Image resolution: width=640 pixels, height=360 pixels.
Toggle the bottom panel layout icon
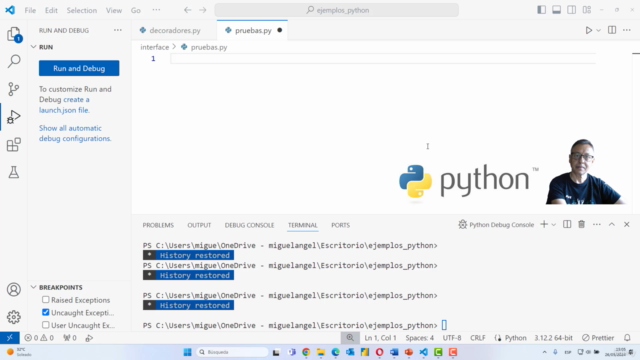point(556,10)
